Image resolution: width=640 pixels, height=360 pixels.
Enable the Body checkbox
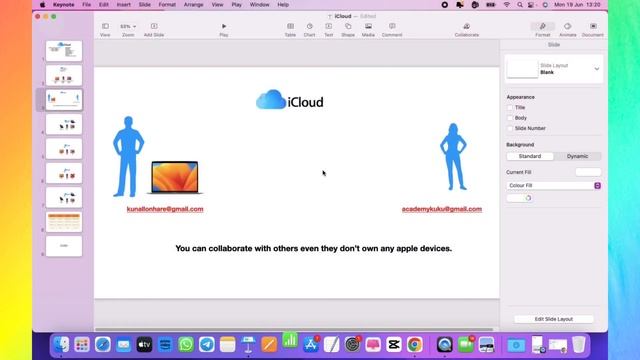(x=510, y=118)
